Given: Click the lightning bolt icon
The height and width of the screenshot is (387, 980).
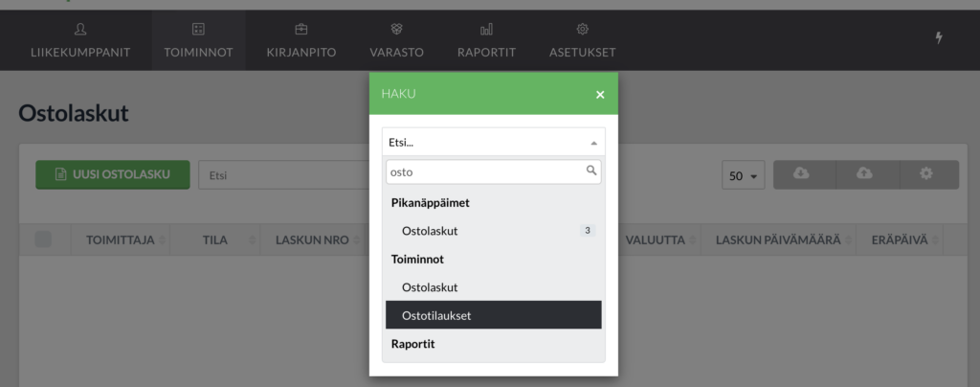Looking at the screenshot, I should [939, 37].
